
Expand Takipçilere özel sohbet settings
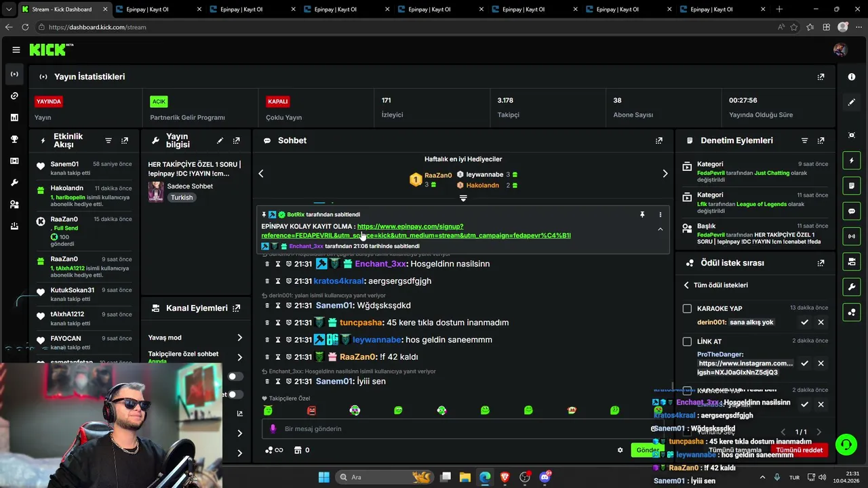click(239, 357)
